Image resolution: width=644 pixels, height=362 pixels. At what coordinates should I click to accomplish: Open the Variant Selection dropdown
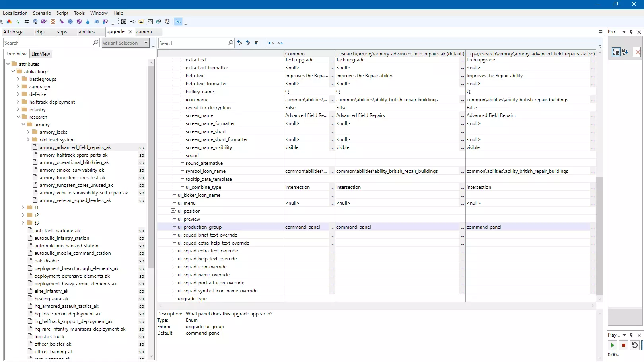tap(125, 43)
